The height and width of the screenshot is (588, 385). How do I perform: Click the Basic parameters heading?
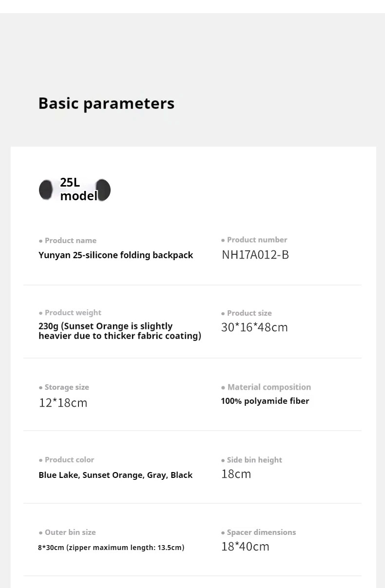coord(106,104)
